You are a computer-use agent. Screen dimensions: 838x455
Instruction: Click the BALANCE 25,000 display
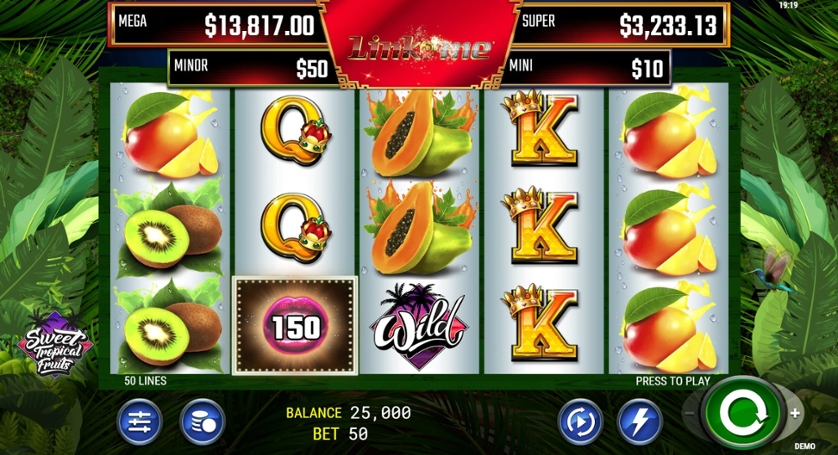coord(348,413)
